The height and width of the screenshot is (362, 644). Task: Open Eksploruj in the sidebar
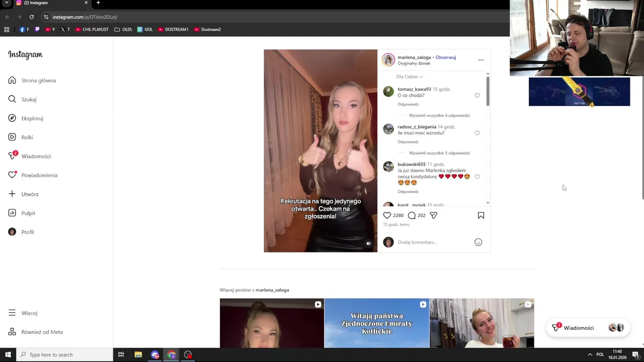tap(26, 118)
